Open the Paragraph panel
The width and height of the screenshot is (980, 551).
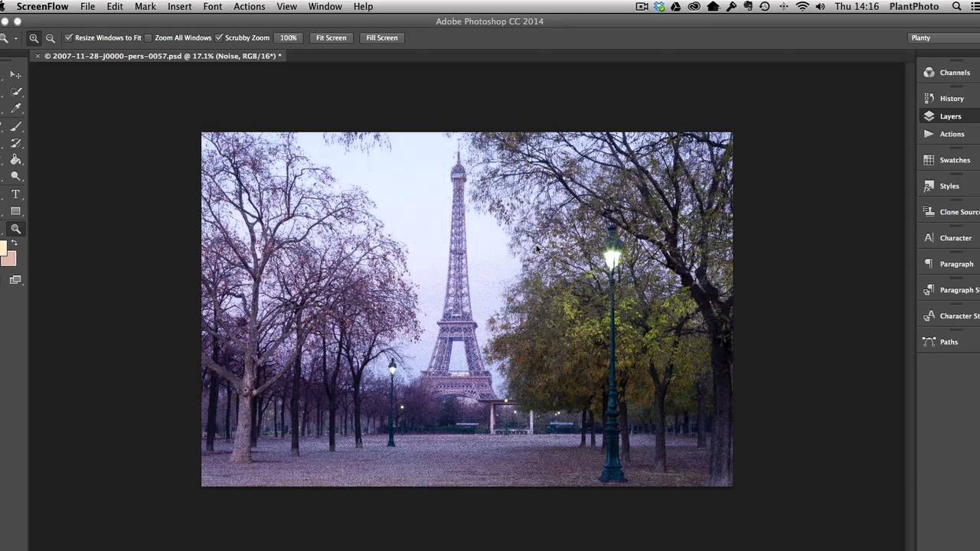pyautogui.click(x=948, y=264)
